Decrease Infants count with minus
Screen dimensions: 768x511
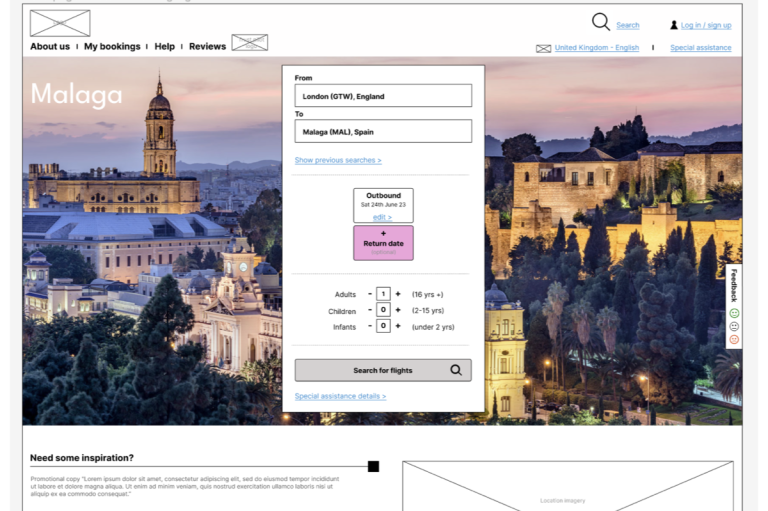click(x=370, y=326)
